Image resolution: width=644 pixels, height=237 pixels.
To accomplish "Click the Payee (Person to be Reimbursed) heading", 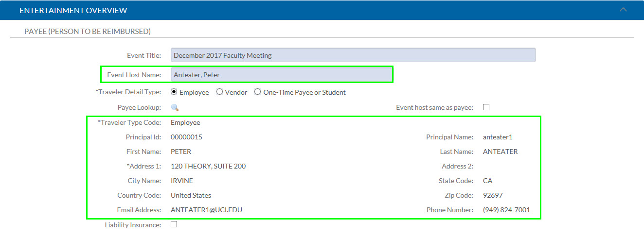I will [88, 32].
